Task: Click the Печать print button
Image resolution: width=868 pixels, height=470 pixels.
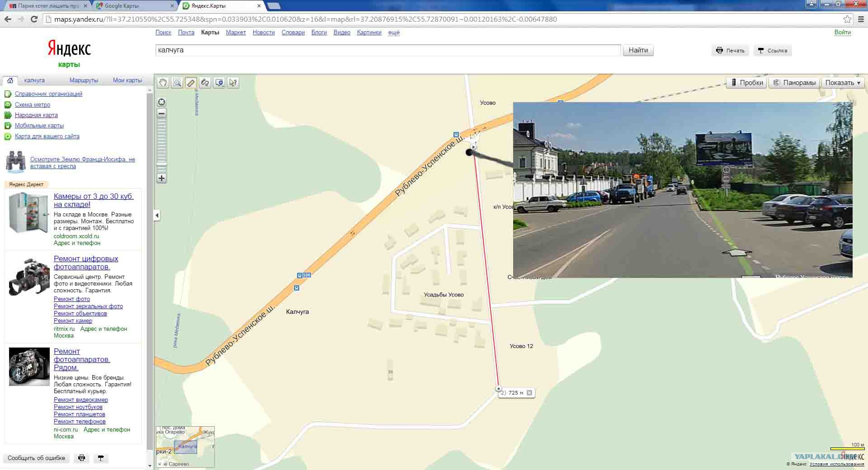Action: [x=730, y=51]
